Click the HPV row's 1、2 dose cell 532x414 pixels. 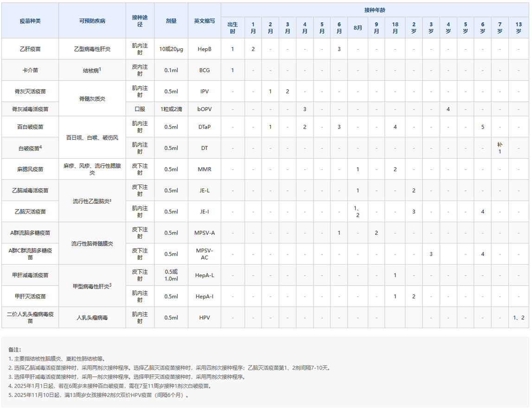518,317
